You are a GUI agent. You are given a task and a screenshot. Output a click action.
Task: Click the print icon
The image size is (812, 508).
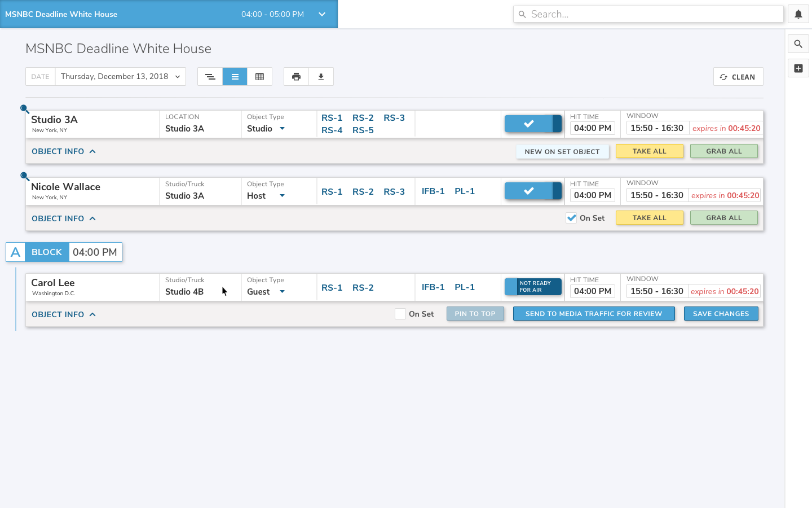click(x=296, y=77)
